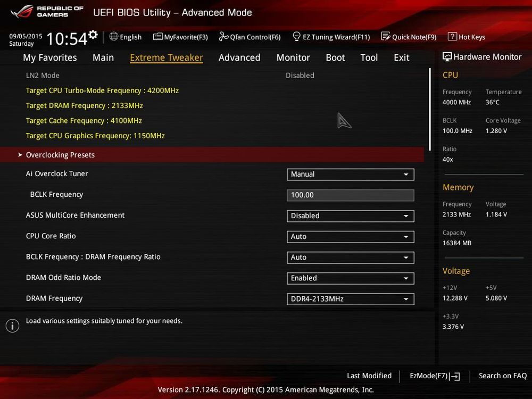Click the 09/05/2015 date text
This screenshot has width=532, height=399.
[x=26, y=36]
